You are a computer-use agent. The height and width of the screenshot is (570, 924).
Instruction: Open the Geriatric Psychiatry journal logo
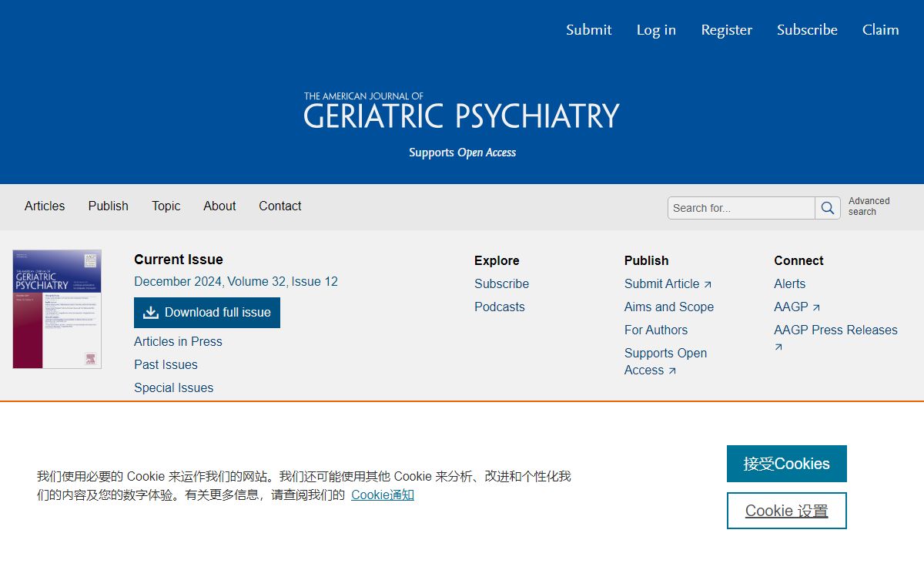(462, 110)
